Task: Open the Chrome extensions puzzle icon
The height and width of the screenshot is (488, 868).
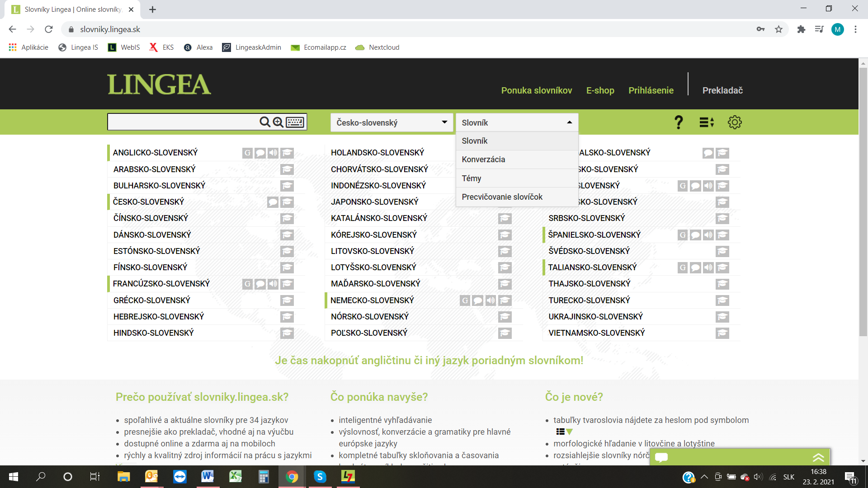Action: pyautogui.click(x=801, y=29)
